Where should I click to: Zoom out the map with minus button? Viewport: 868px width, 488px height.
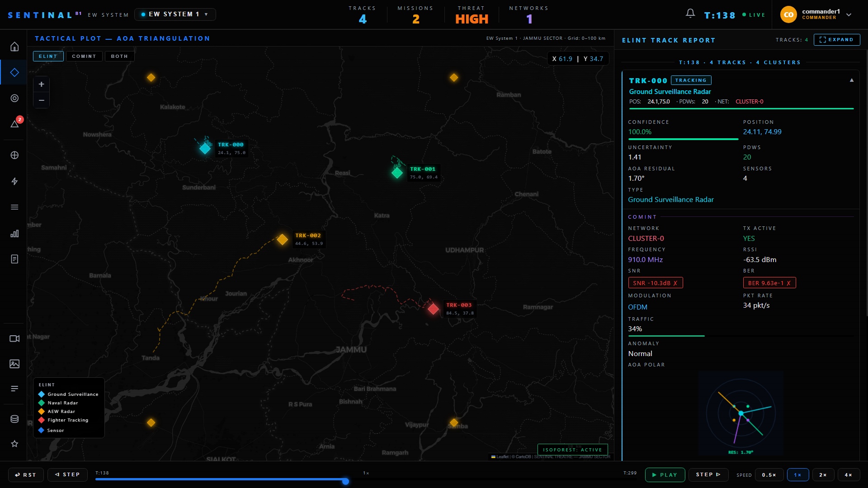pos(41,100)
